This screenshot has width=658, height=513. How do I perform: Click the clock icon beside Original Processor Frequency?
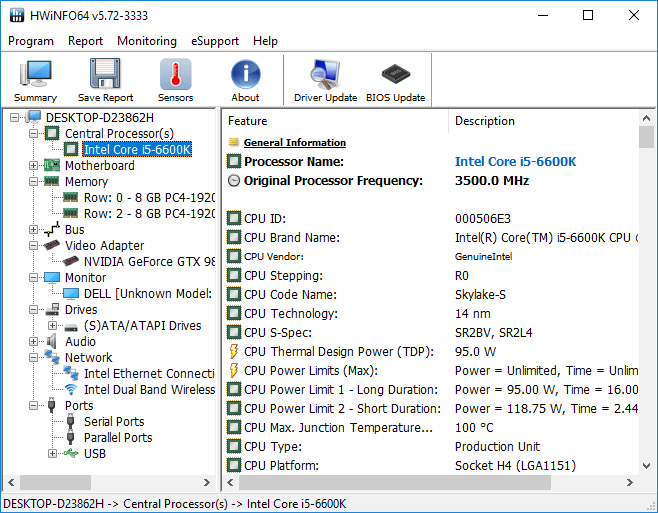tap(234, 181)
